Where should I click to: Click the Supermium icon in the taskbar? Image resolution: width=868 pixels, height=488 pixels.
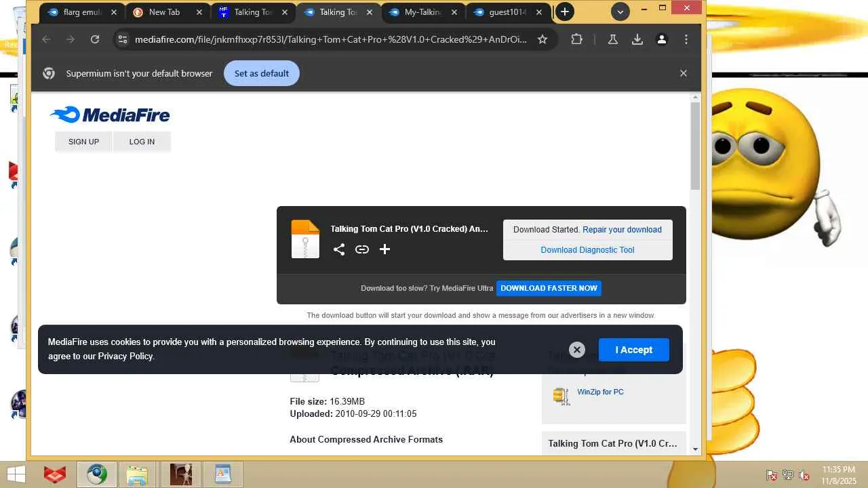[x=96, y=474]
